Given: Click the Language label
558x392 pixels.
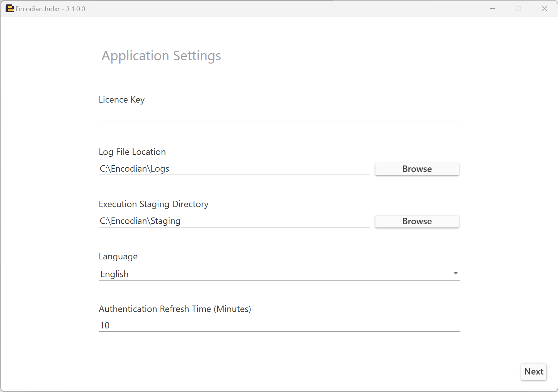Looking at the screenshot, I should coord(118,256).
